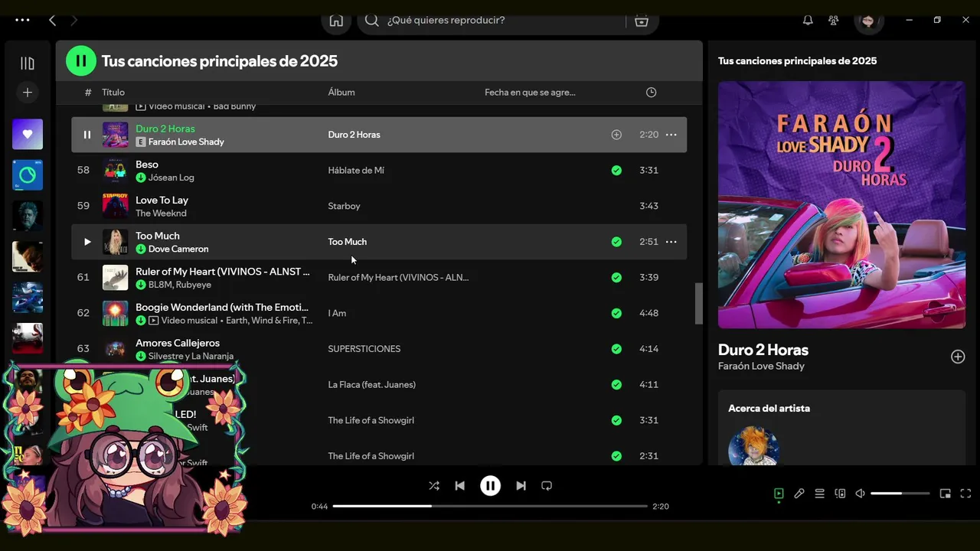Open Duro 2 Horas cover art in panel

(x=841, y=204)
